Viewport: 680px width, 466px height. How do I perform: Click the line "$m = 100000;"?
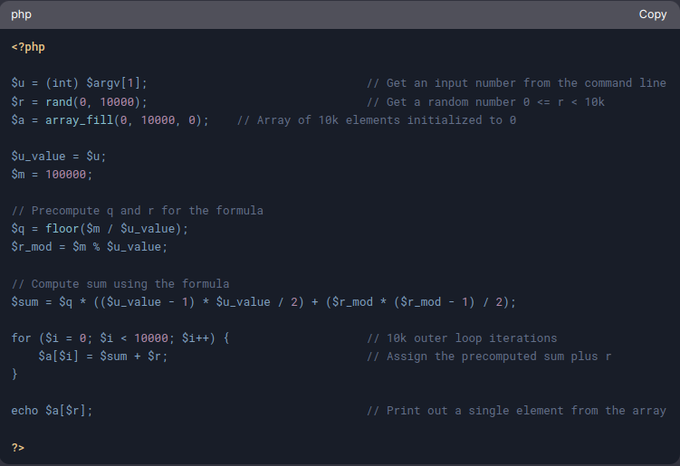(52, 174)
